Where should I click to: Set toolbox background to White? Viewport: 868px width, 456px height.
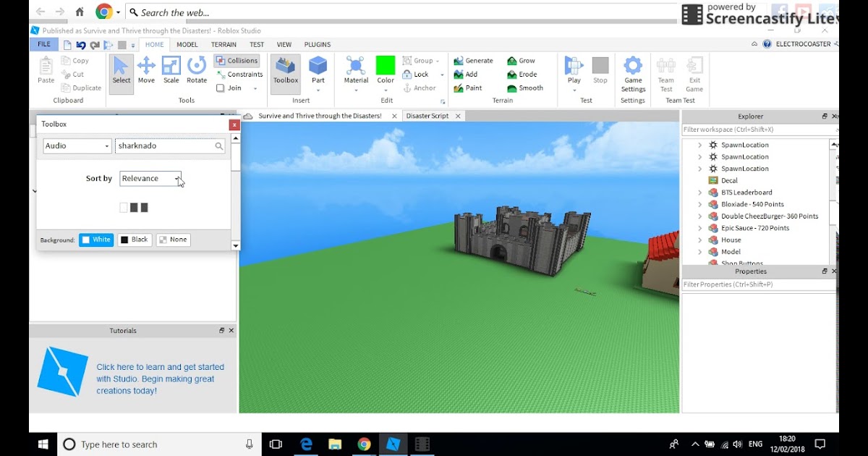coord(96,240)
